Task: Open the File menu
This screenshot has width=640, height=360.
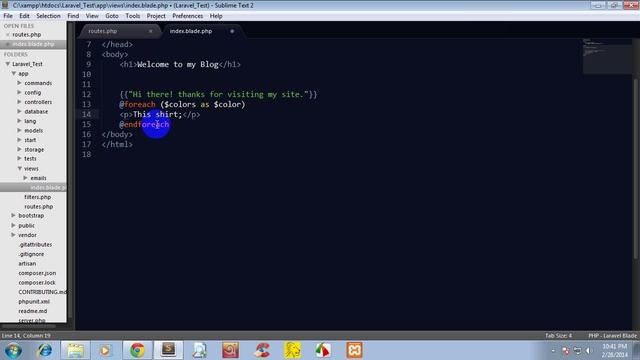Action: pos(8,16)
